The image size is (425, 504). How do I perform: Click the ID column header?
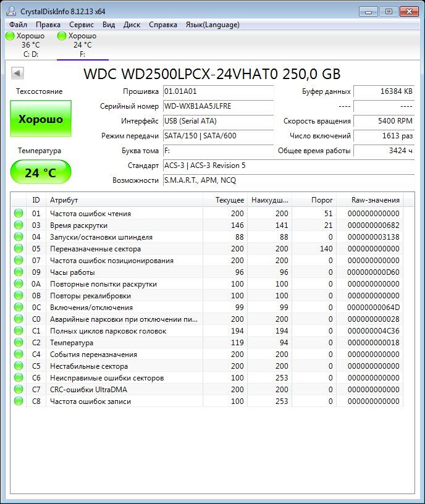[36, 200]
